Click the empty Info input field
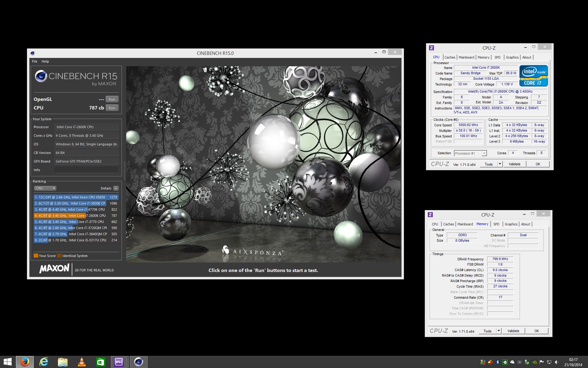The height and width of the screenshot is (368, 588). (86, 170)
